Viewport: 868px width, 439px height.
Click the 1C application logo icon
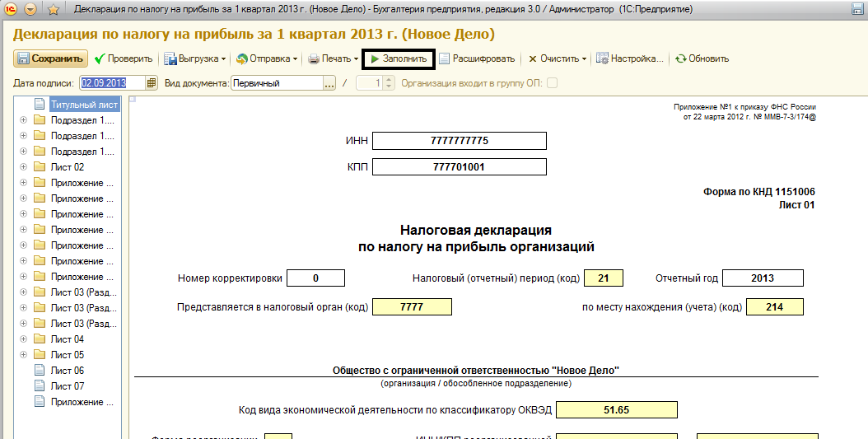point(10,9)
